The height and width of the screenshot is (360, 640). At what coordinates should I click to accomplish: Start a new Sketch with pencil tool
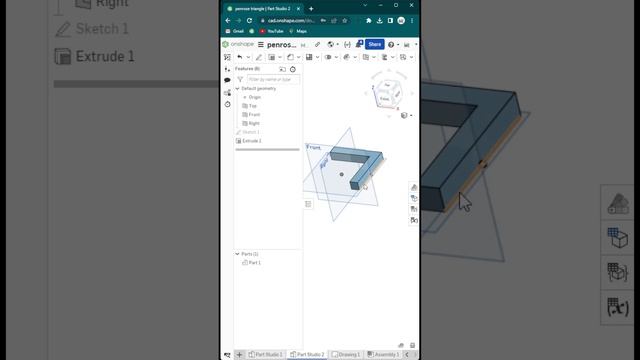point(259,57)
